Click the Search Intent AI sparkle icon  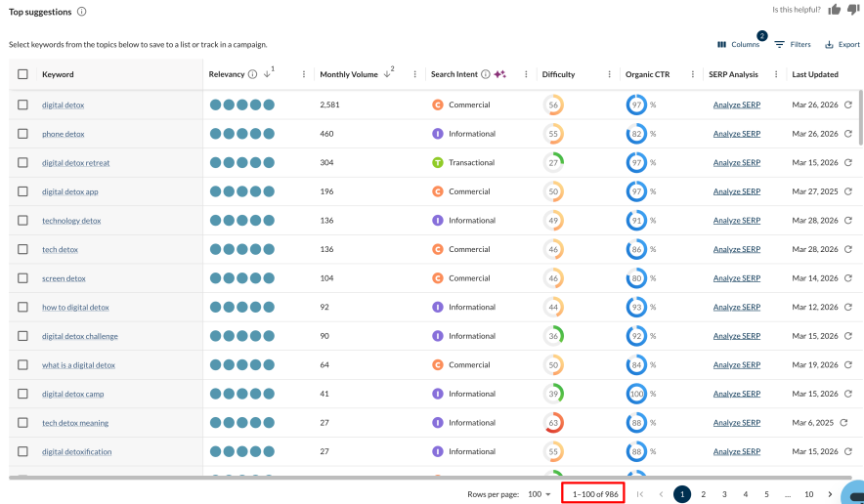click(x=499, y=74)
